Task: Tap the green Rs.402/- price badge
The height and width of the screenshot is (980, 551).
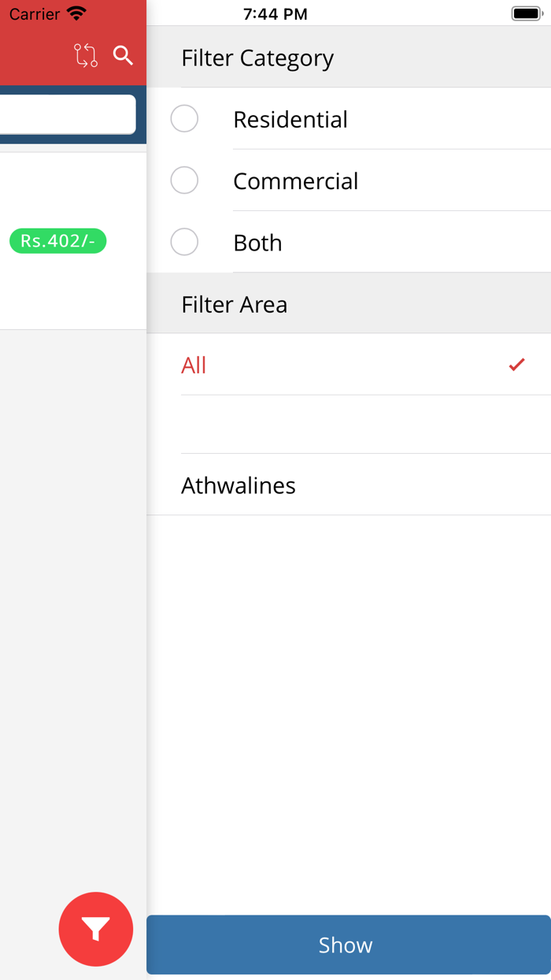Action: (x=57, y=241)
